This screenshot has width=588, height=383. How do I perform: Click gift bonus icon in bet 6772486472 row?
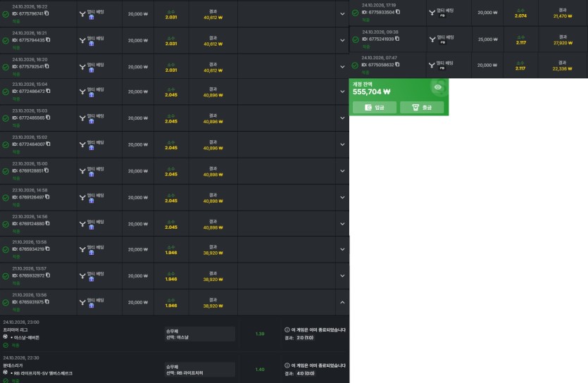point(92,95)
